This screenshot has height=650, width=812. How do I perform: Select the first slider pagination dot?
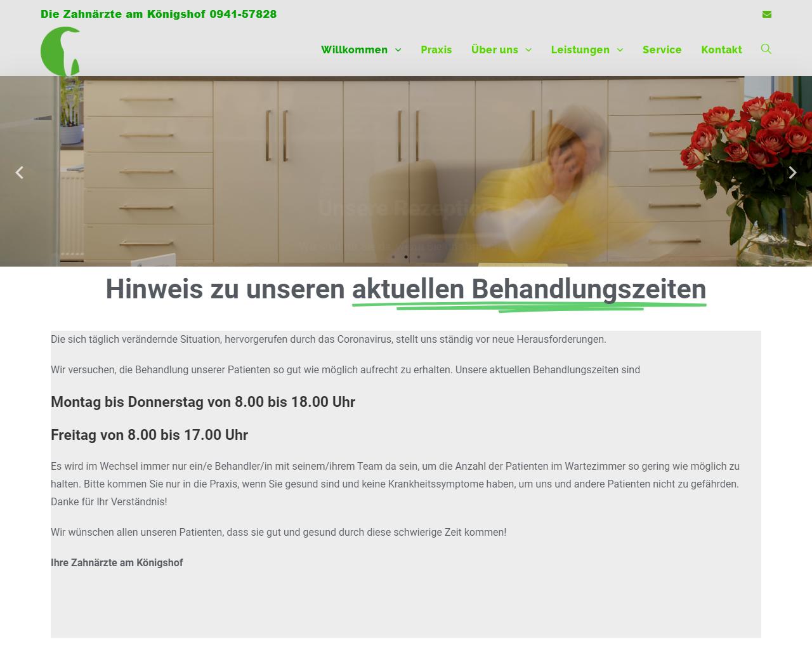[x=393, y=257]
